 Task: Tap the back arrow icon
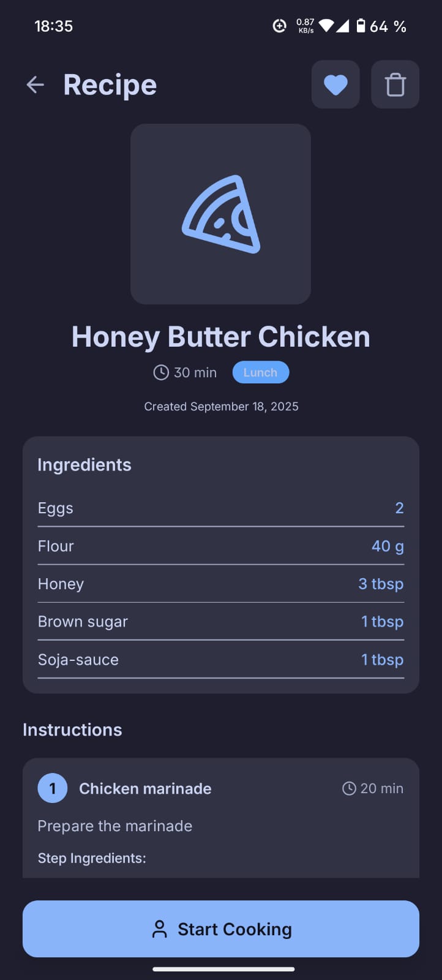(36, 85)
